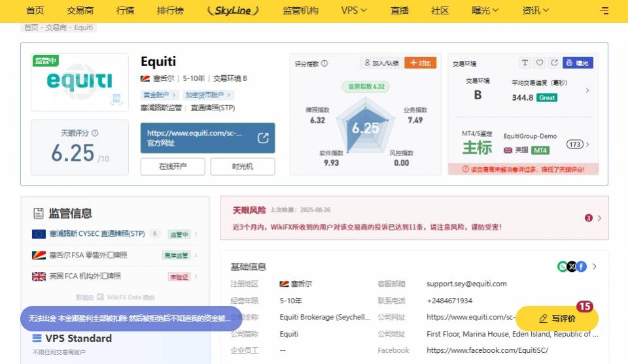
Task: Open the facebook.com/EquitiSC link
Action: click(487, 350)
